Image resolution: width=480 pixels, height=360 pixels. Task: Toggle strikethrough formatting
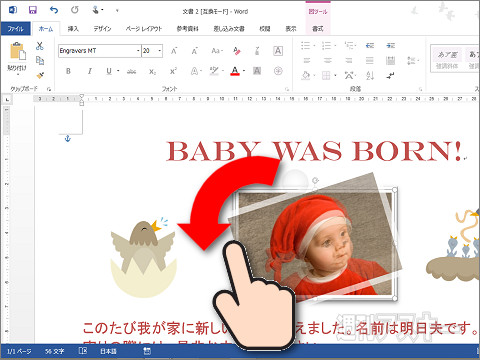point(132,71)
